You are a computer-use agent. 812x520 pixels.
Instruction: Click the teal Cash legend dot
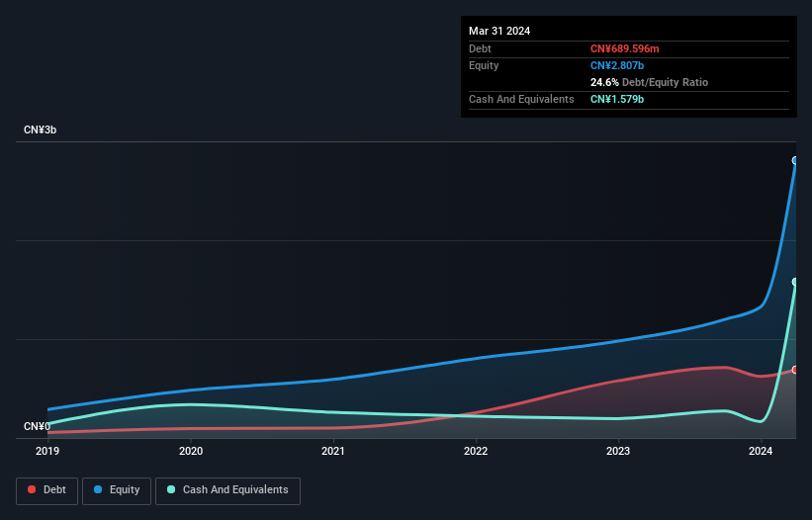[x=171, y=489]
